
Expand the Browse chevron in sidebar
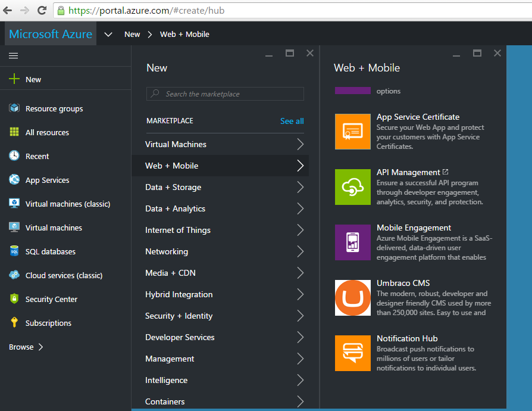[40, 347]
